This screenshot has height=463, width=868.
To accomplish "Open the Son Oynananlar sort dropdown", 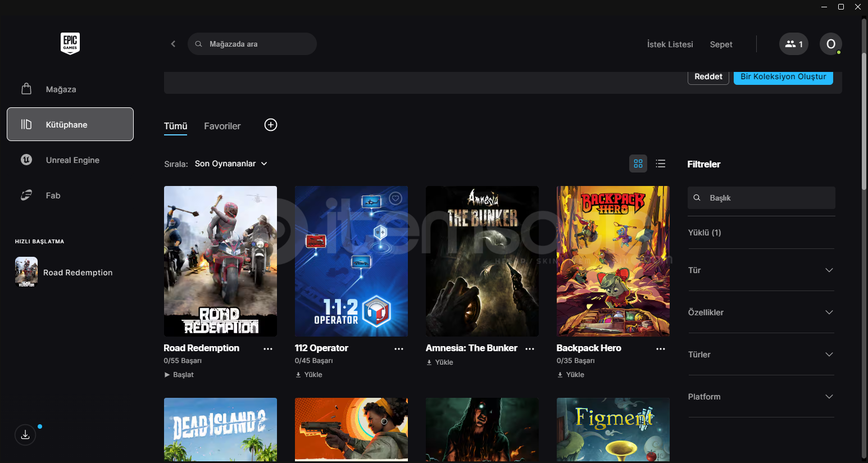I will tap(231, 164).
